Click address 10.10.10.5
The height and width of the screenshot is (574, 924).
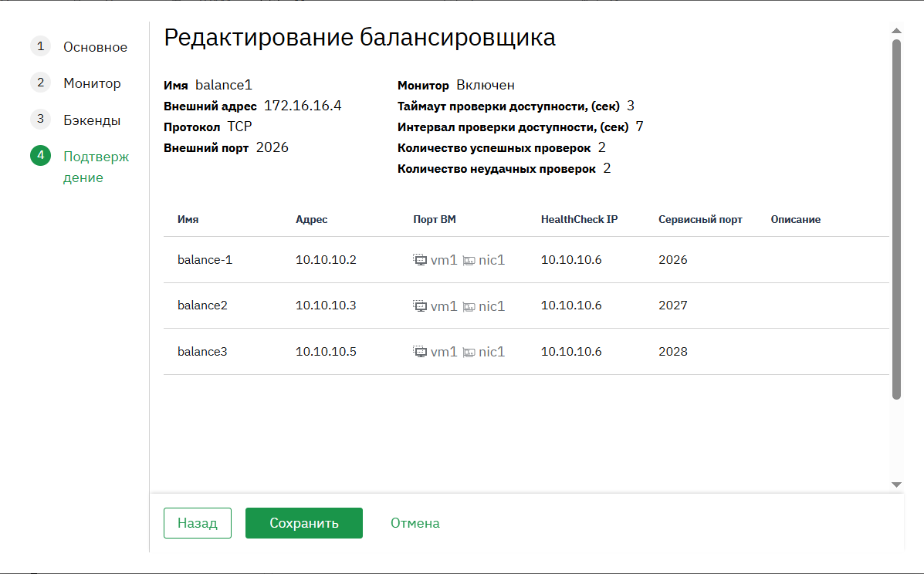click(x=326, y=352)
